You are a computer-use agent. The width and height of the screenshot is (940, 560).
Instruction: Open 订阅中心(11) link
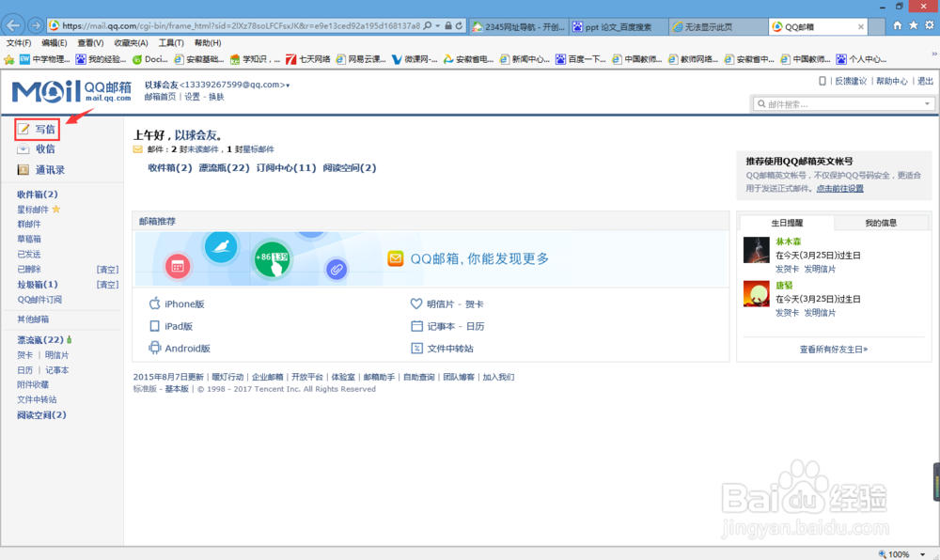point(286,167)
